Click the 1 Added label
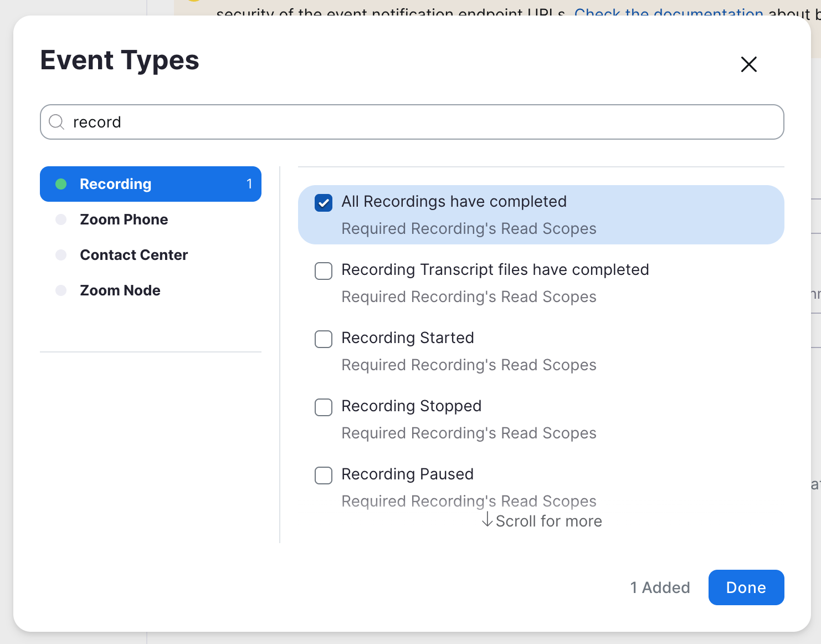Image resolution: width=821 pixels, height=644 pixels. [x=660, y=587]
